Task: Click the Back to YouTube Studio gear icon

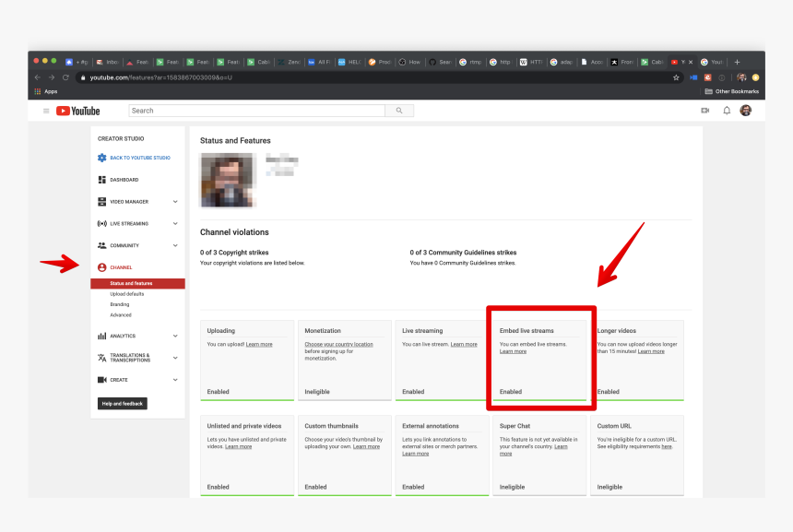Action: pyautogui.click(x=102, y=158)
